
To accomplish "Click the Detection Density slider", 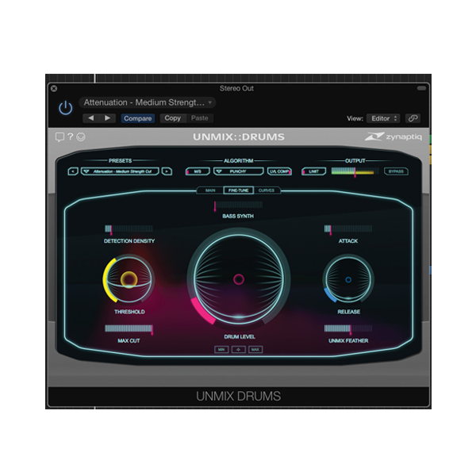I will (129, 229).
